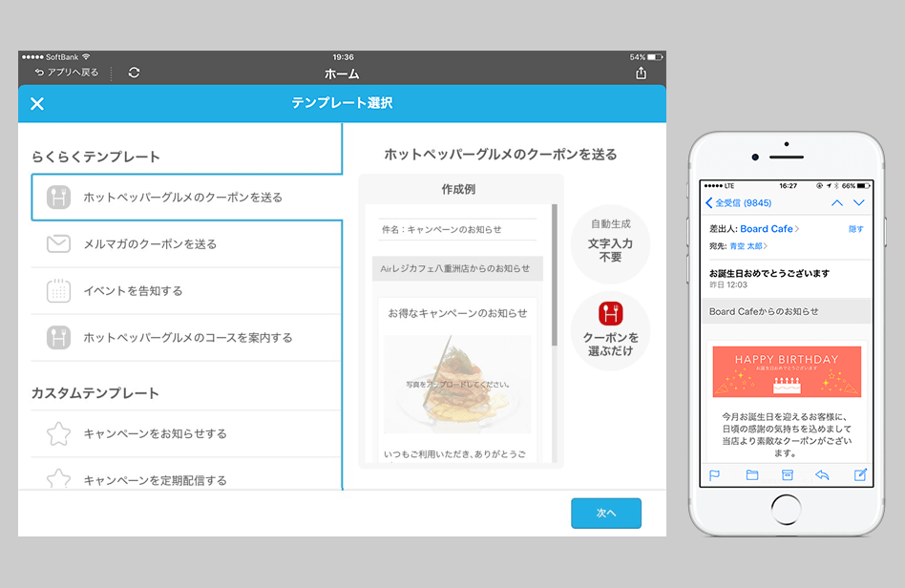Click お得なキャンペーンのお知らせ heading in preview
905x588 pixels.
click(457, 313)
